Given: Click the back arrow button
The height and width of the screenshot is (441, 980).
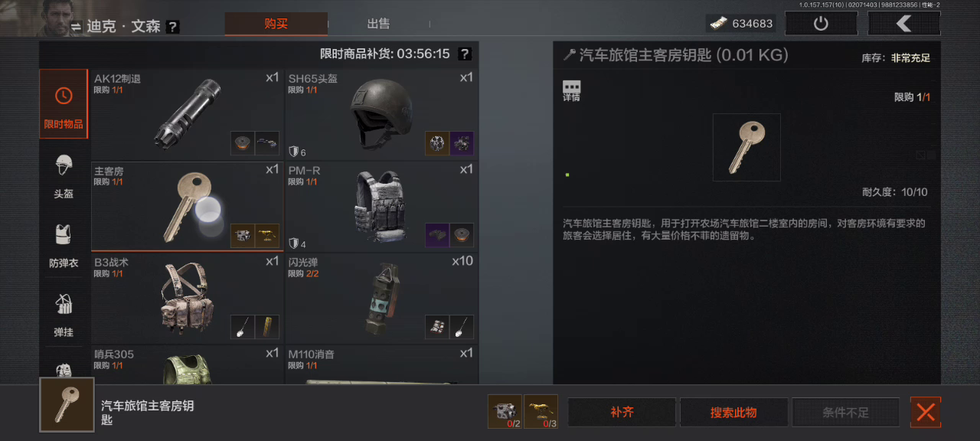Looking at the screenshot, I should click(x=904, y=24).
